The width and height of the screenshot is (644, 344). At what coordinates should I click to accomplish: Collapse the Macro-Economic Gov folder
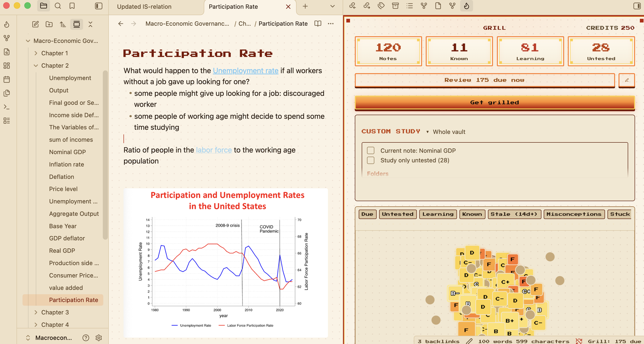(x=28, y=41)
